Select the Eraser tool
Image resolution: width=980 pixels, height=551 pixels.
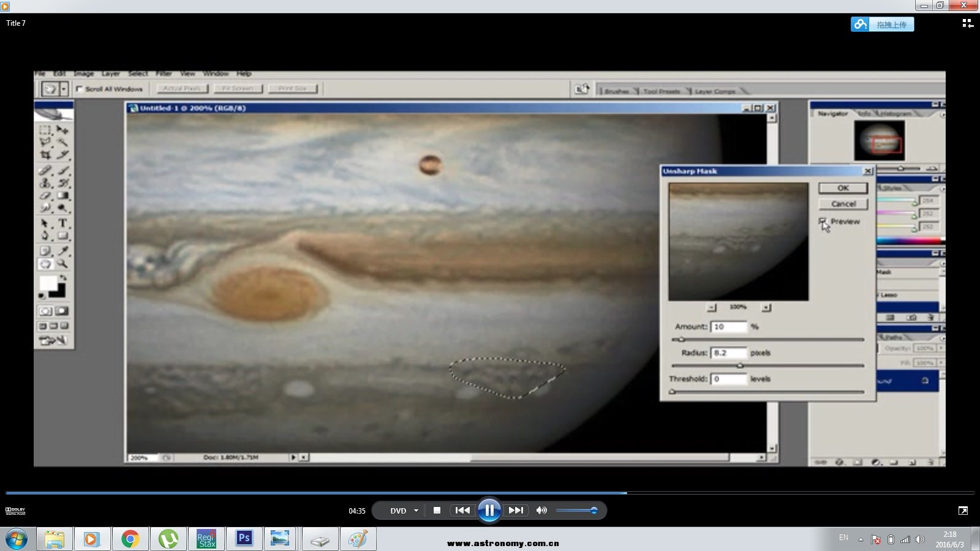pyautogui.click(x=45, y=195)
